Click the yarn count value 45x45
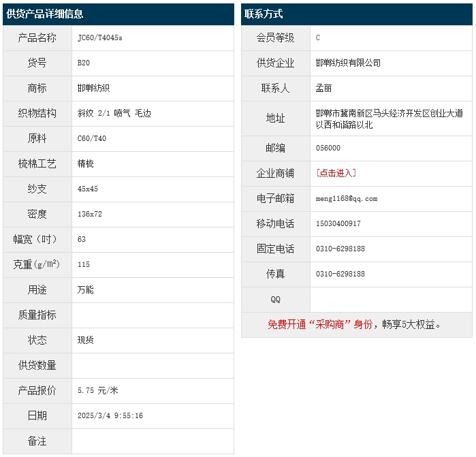476x457 pixels. 88,189
